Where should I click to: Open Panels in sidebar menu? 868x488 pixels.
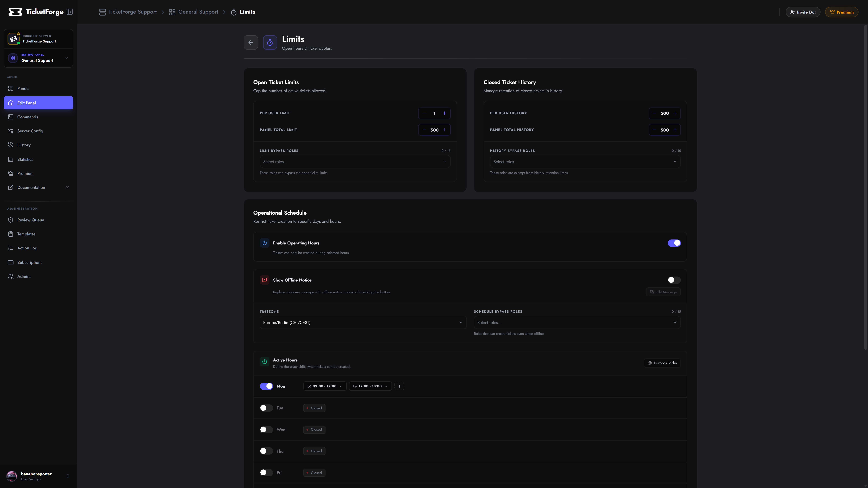[x=38, y=89]
